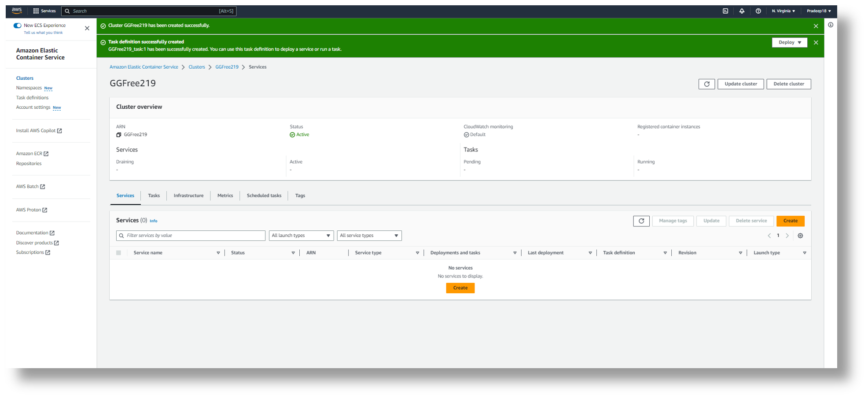Refresh the services list
Image resolution: width=868 pixels, height=399 pixels.
pos(641,221)
